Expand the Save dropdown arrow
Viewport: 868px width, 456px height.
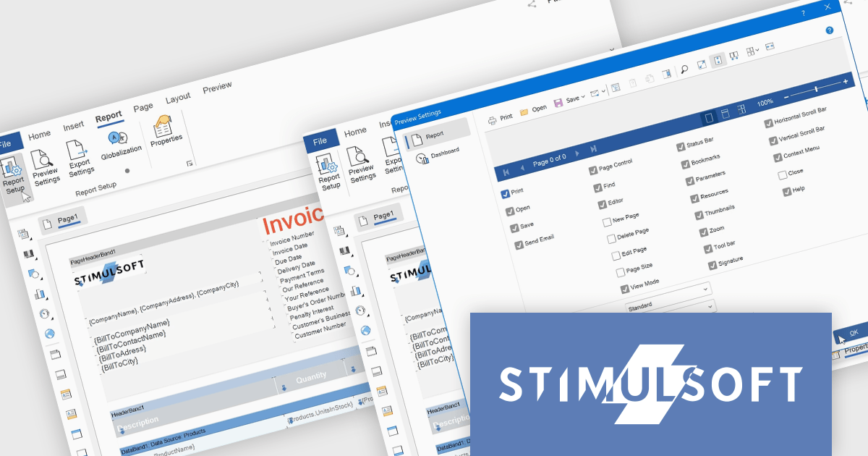[x=583, y=96]
